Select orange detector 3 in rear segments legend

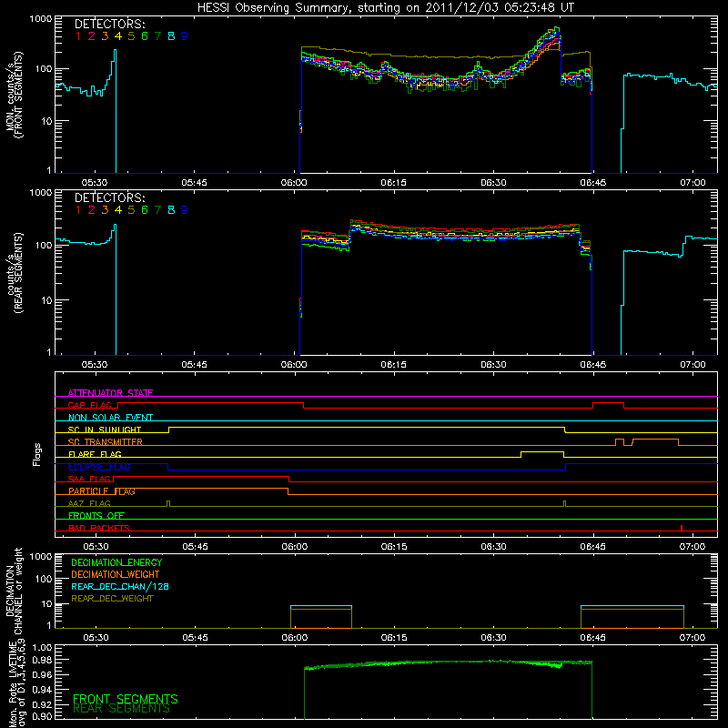coord(105,210)
